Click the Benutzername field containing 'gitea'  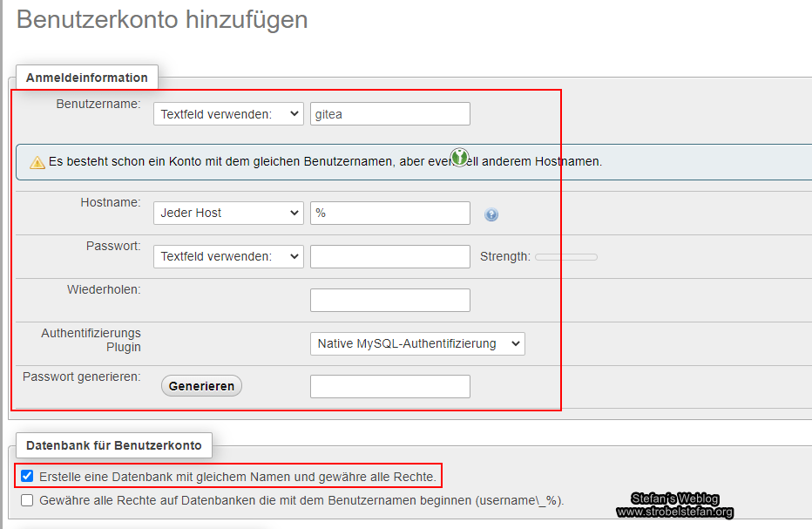389,113
